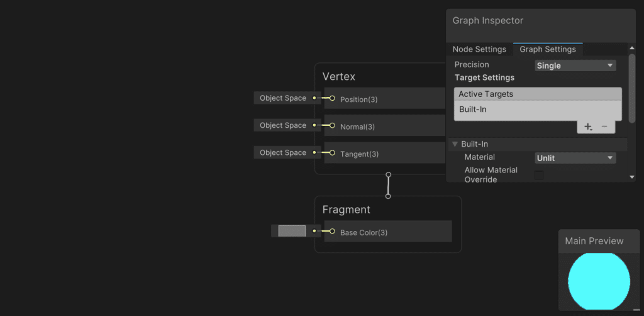
Task: Open the Material dropdown showing Unlit
Action: [x=575, y=158]
